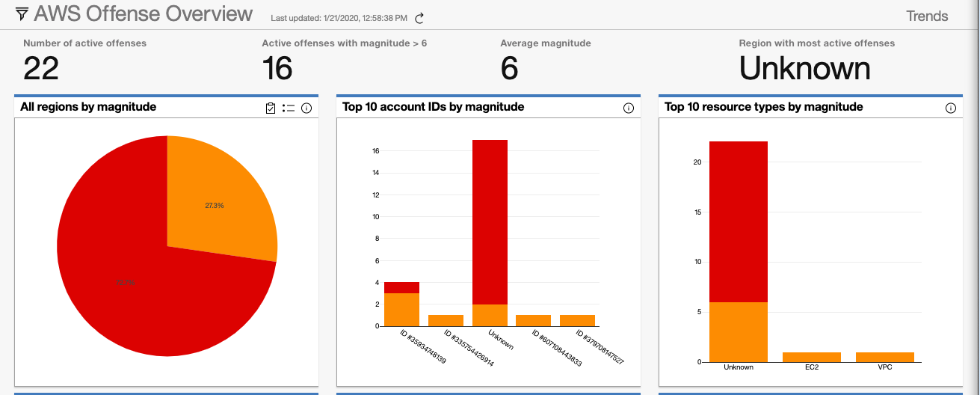This screenshot has width=980, height=395.
Task: Open the Trends view
Action: (927, 16)
